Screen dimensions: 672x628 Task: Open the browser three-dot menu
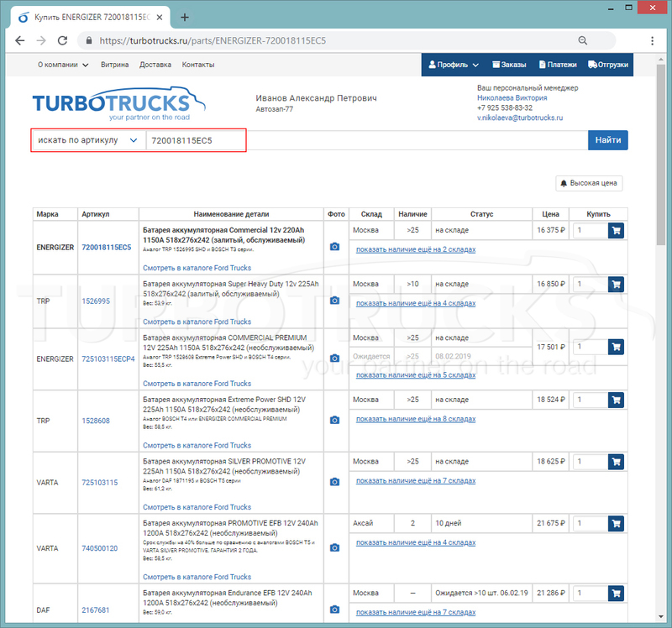click(653, 40)
